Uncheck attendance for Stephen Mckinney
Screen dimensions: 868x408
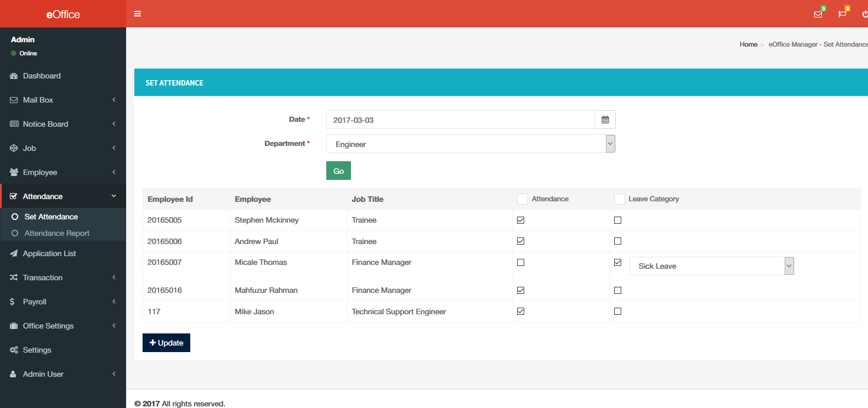520,220
